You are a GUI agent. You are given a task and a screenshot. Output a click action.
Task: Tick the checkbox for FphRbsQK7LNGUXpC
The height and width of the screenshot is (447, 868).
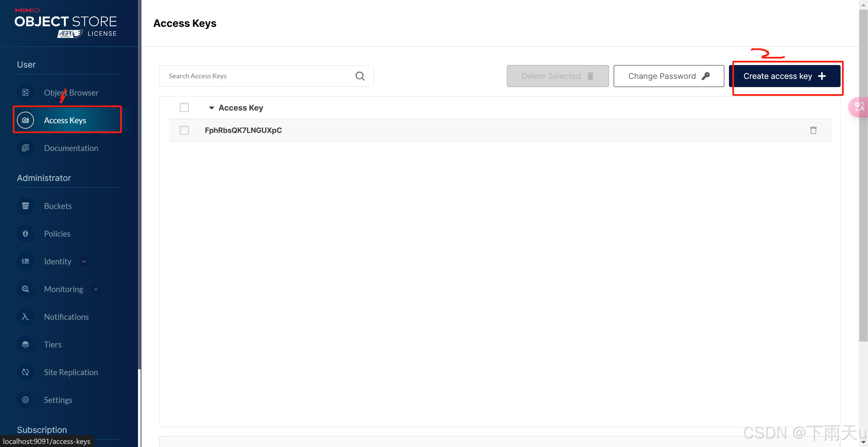coord(184,130)
